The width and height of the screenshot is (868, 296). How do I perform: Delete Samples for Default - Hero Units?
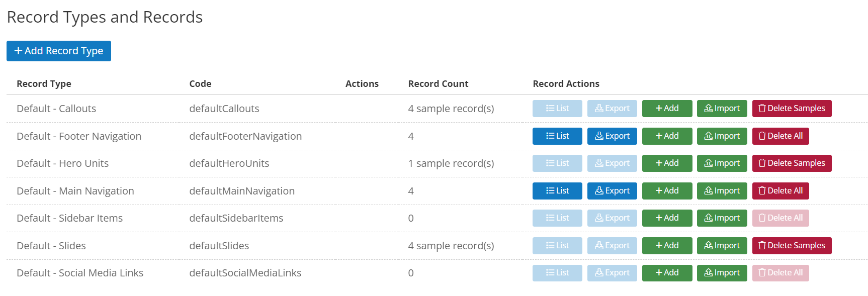click(792, 163)
